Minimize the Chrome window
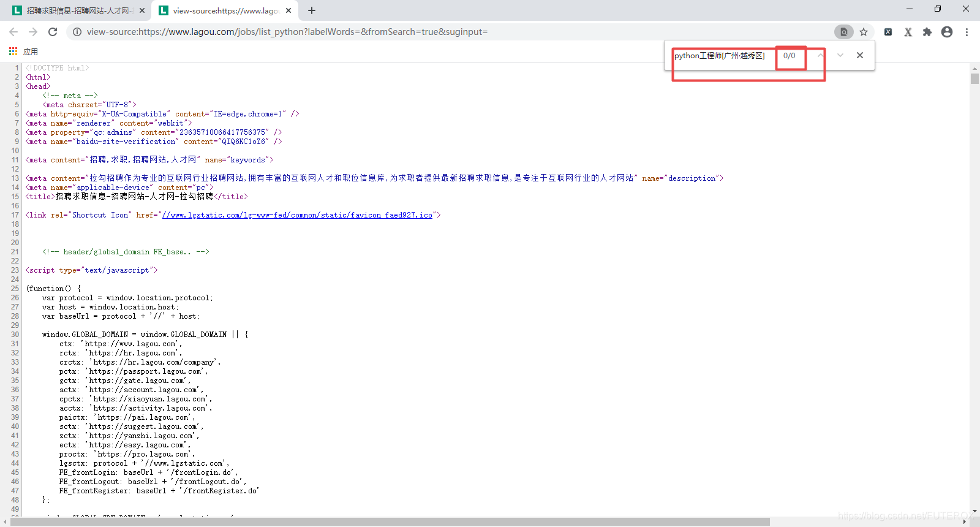Image resolution: width=980 pixels, height=527 pixels. 910,9
